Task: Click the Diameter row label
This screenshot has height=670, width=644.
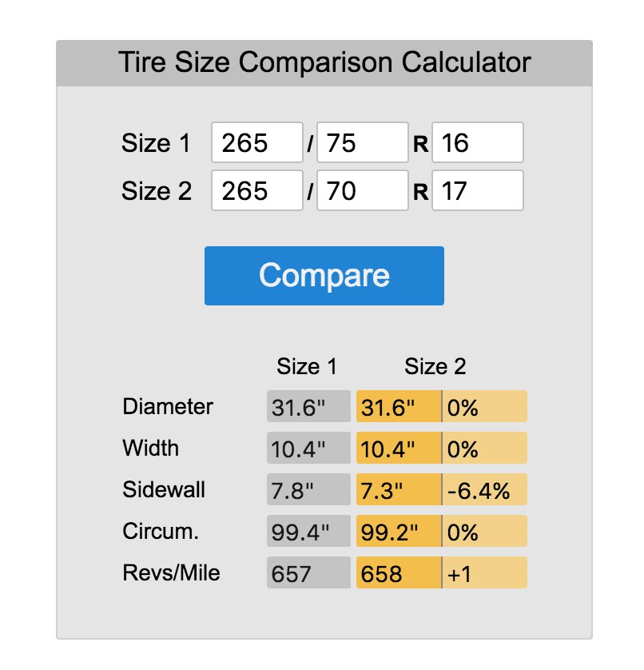Action: [168, 406]
